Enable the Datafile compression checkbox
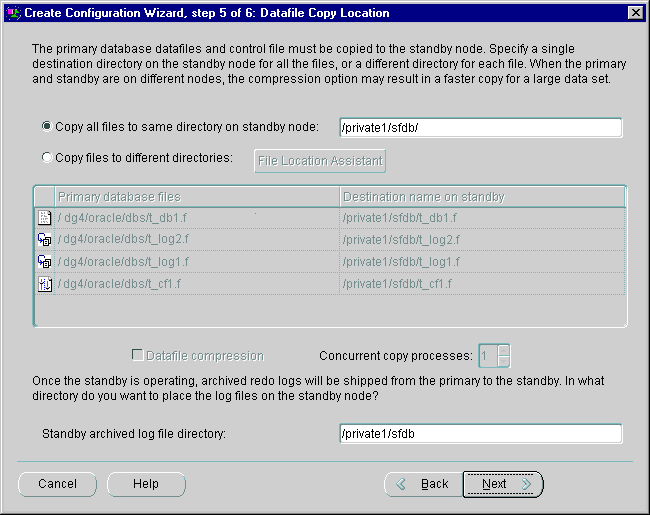 click(137, 355)
